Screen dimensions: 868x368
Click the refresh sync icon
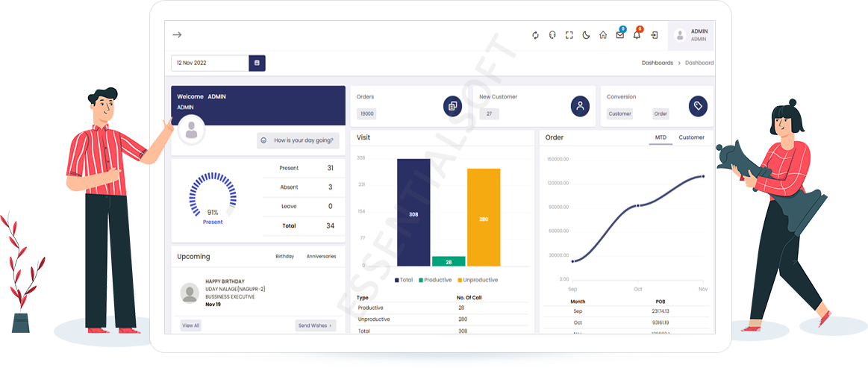pyautogui.click(x=535, y=35)
